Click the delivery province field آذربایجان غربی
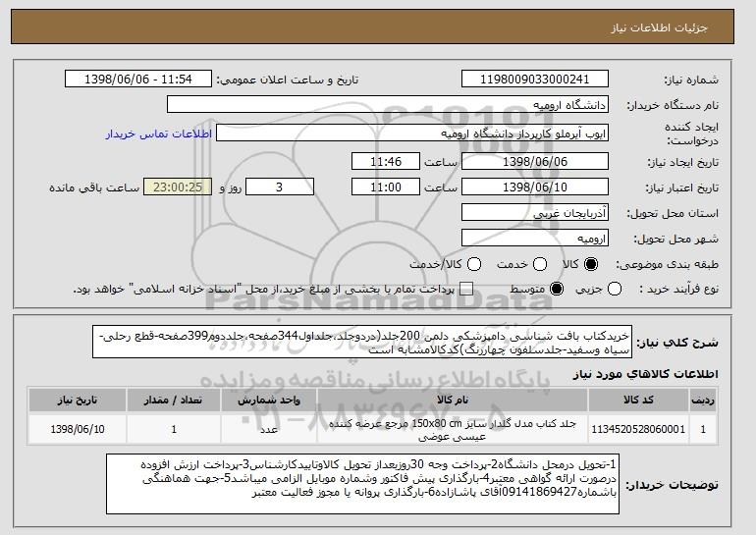756x535 pixels. [535, 213]
